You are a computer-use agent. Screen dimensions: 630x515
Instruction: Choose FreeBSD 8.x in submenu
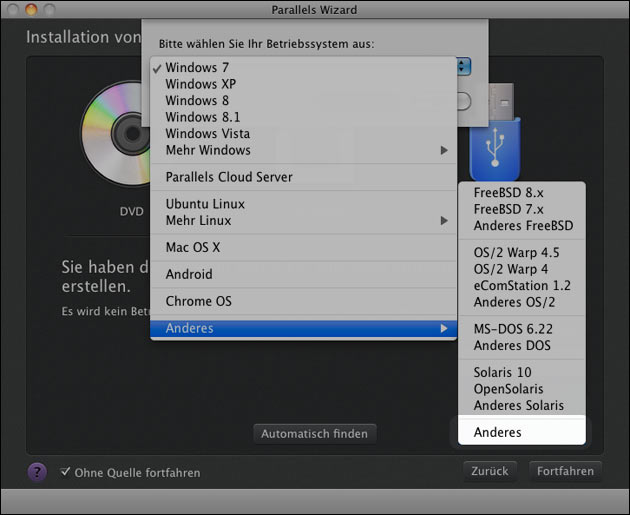click(522, 193)
